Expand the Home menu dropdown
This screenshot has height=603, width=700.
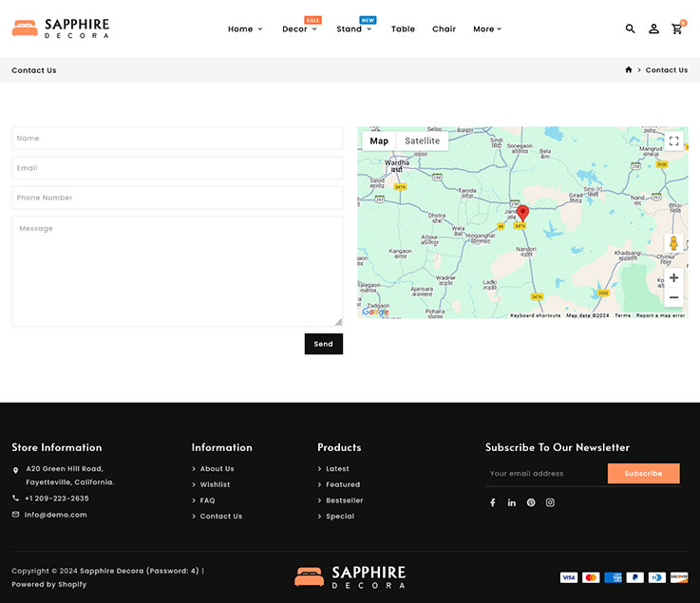pos(245,29)
